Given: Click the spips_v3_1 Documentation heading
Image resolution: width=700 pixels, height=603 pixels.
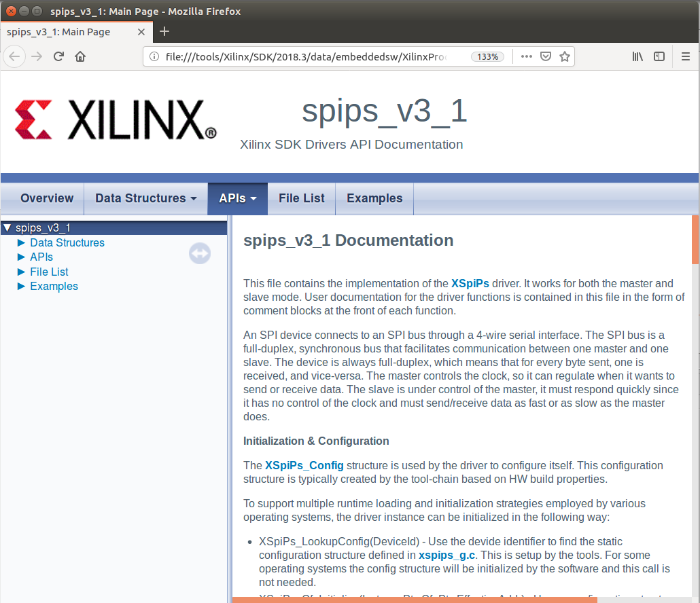Looking at the screenshot, I should click(x=348, y=240).
